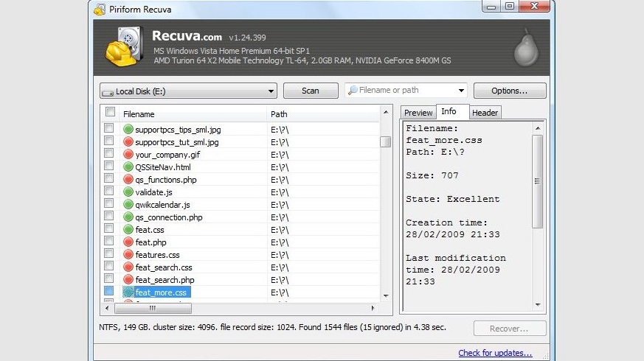Click green status icon beside validate.js

click(128, 192)
